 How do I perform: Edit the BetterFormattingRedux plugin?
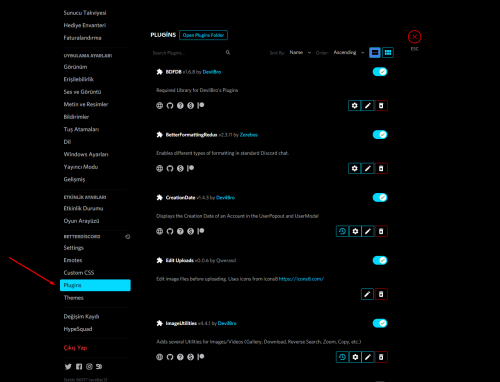click(x=367, y=168)
